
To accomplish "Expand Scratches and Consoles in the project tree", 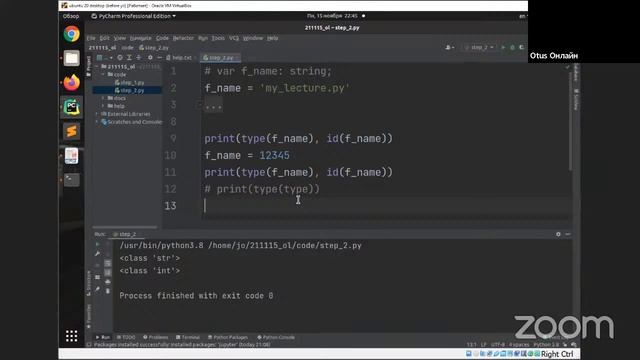I will [97, 122].
